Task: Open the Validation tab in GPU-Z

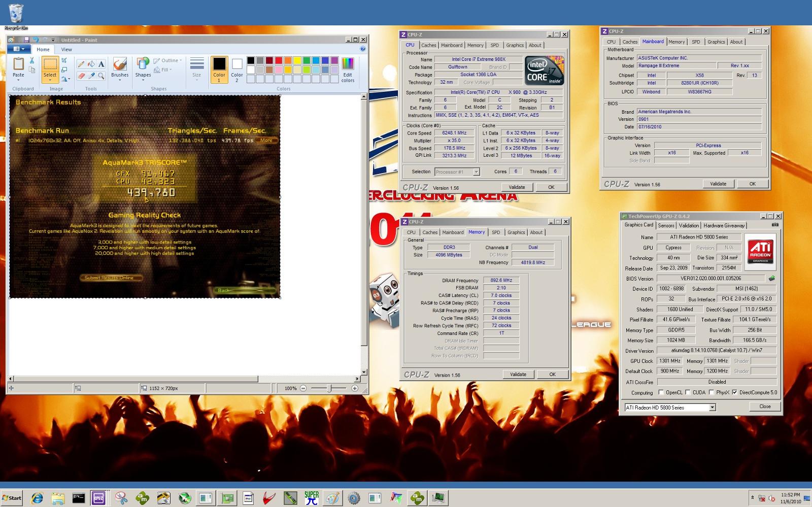Action: (689, 226)
